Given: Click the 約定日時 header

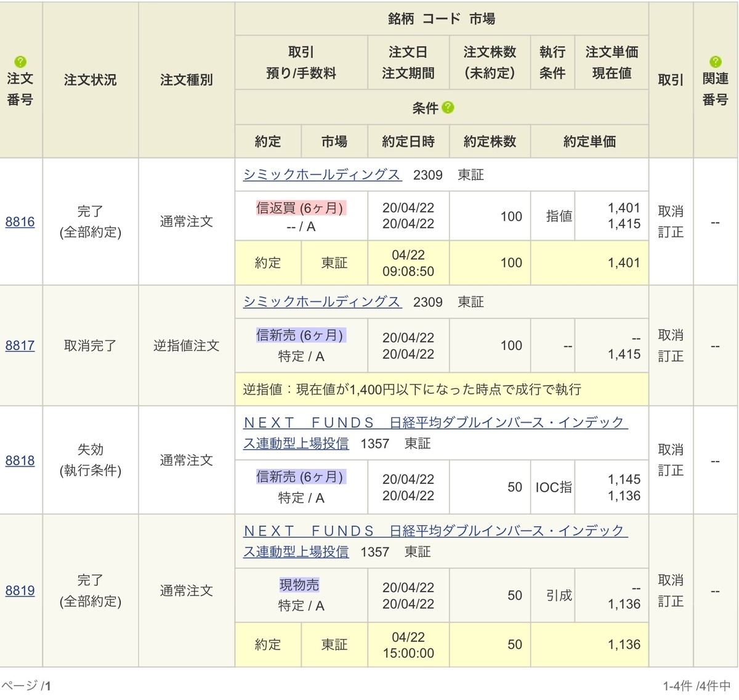Looking at the screenshot, I should (x=408, y=142).
